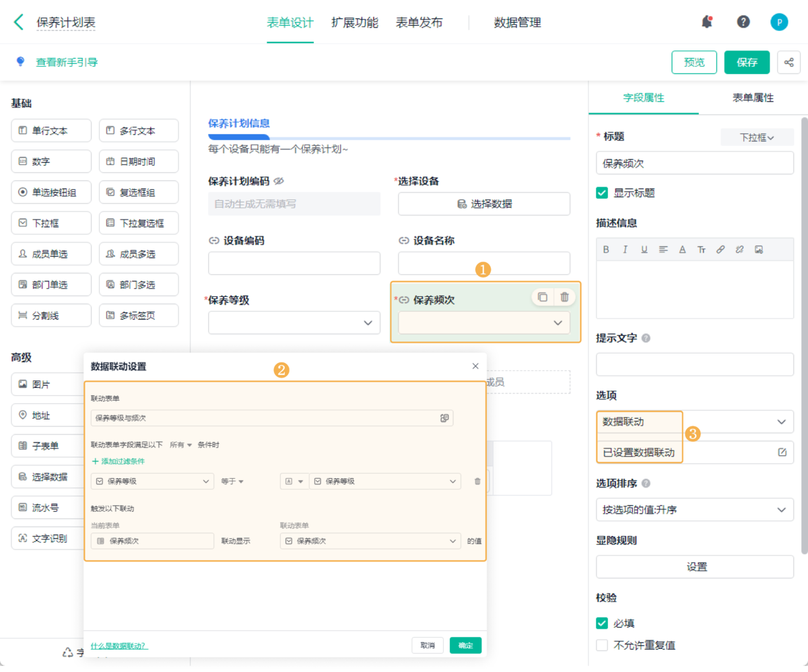Click the 添加过滤条件 link
This screenshot has height=672, width=808.
[x=118, y=461]
